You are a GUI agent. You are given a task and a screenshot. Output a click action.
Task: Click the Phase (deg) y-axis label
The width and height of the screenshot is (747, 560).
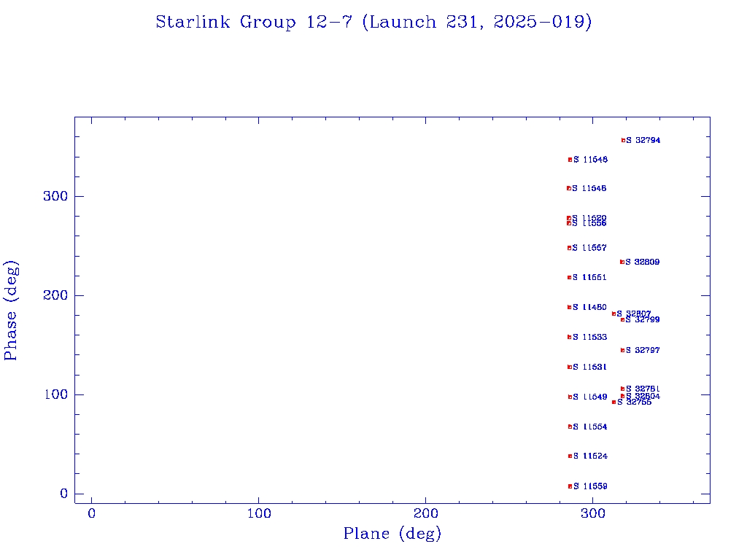(10, 311)
